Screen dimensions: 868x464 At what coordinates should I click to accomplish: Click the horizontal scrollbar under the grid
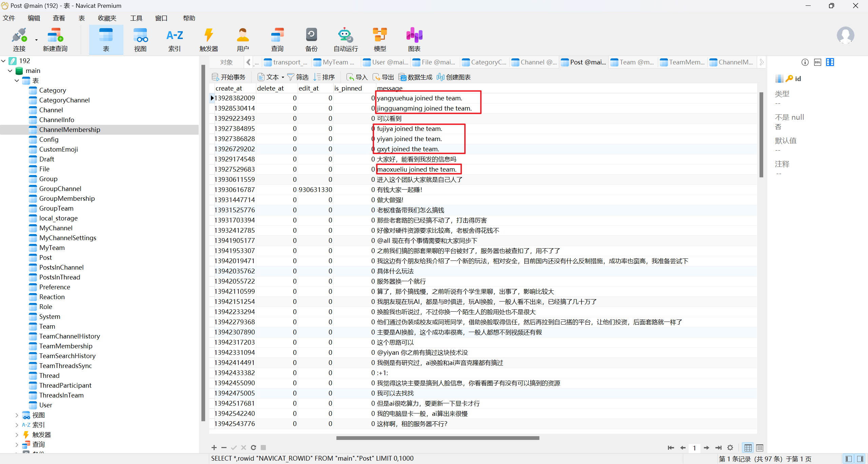437,438
